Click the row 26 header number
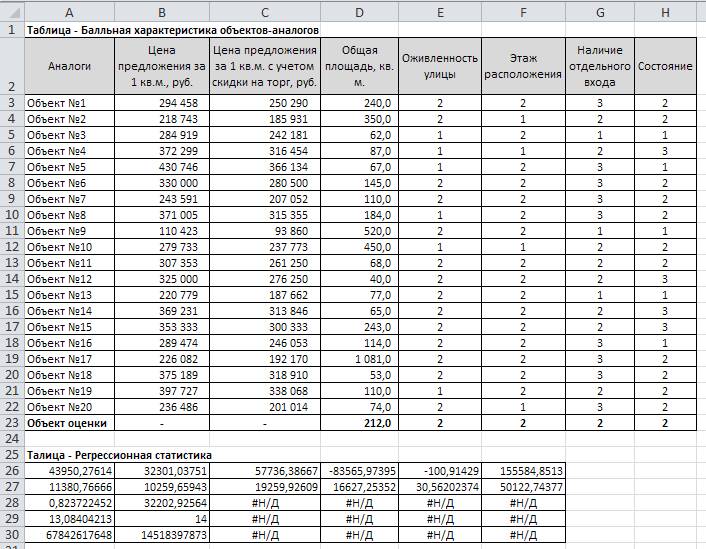706x549 pixels. 11,470
